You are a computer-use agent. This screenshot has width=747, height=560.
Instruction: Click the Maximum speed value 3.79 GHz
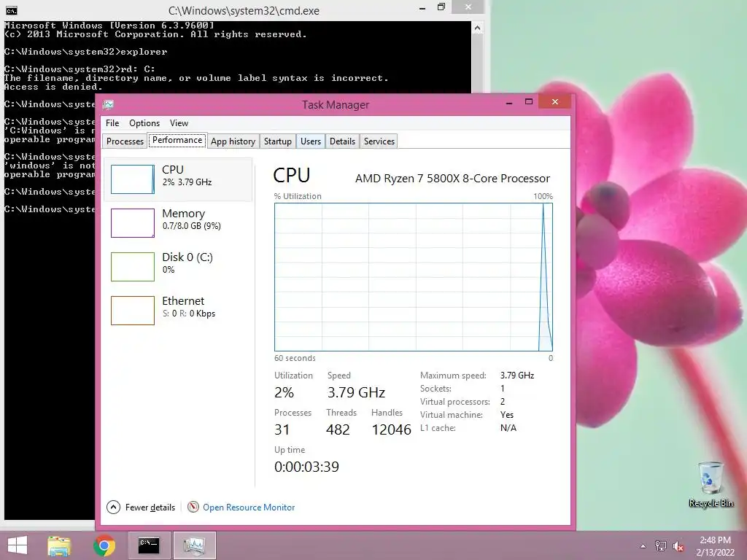point(517,376)
